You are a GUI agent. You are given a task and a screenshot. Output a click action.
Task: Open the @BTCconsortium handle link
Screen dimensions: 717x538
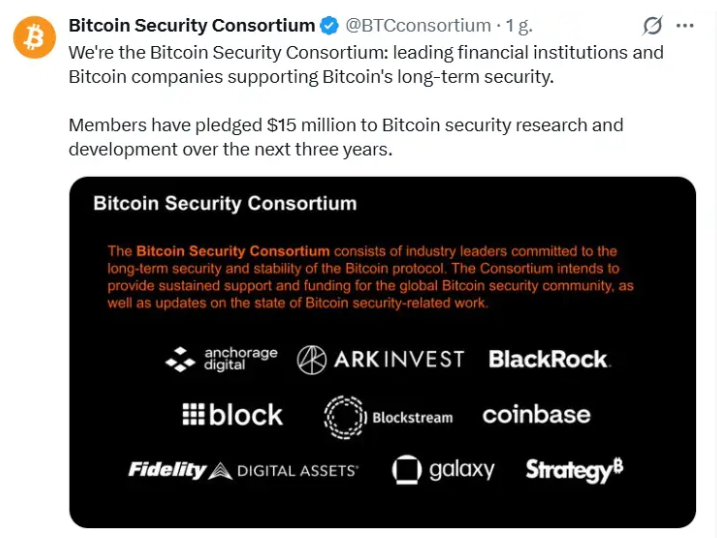[x=418, y=26]
